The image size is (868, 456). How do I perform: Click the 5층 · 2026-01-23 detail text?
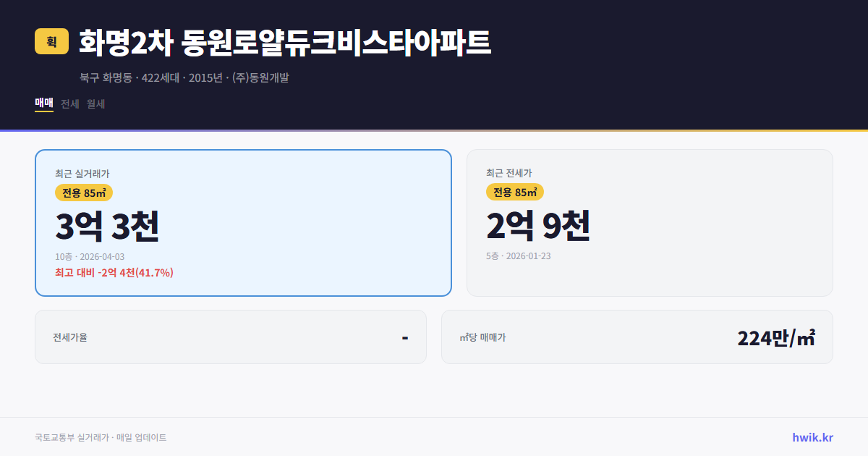(521, 256)
